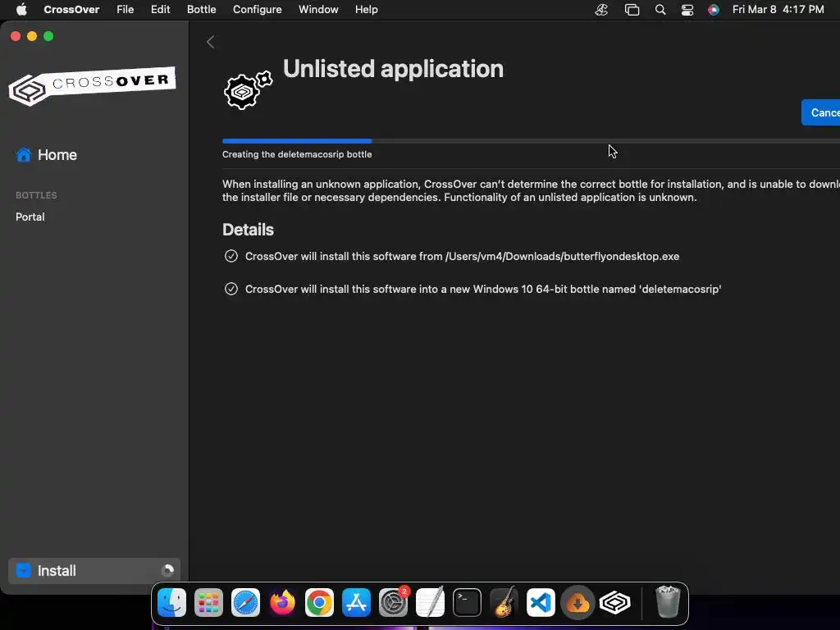Select the Portal bottle in the sidebar
This screenshot has height=630, width=840.
pos(30,217)
